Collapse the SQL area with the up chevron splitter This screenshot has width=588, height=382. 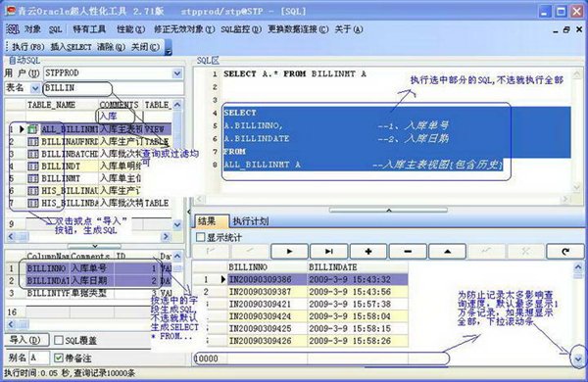pos(388,210)
